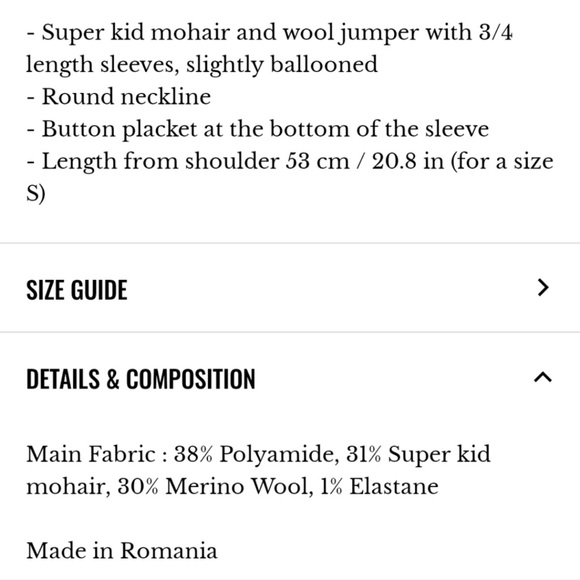This screenshot has height=580, width=580.
Task: Open the Size Guide right chevron arrow
Action: [543, 287]
